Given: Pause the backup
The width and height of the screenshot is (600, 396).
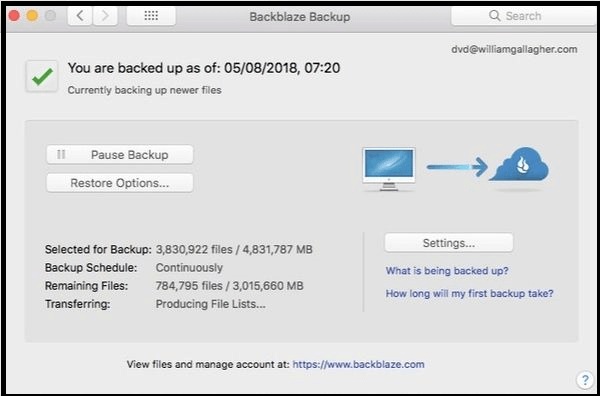Looking at the screenshot, I should point(120,155).
